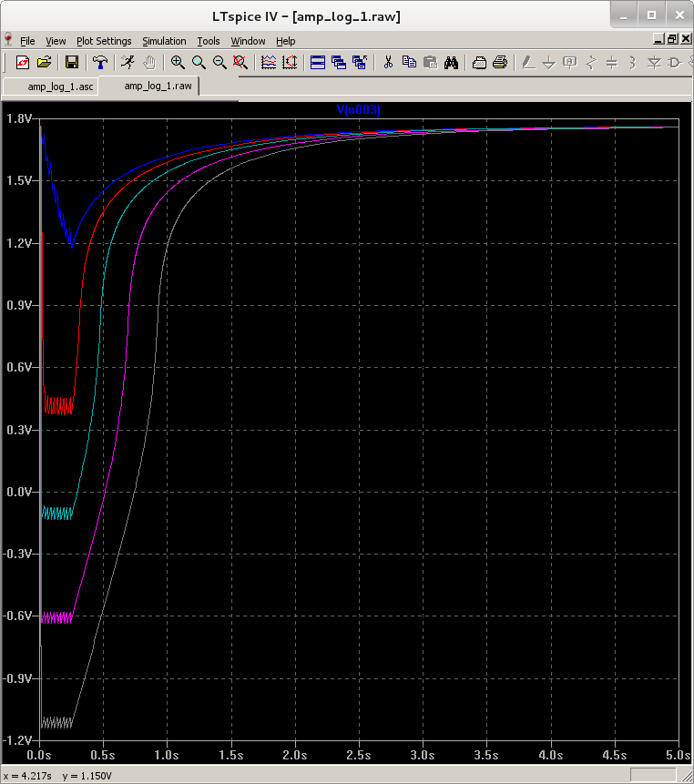Viewport: 694px width, 784px height.
Task: Click the Run simulation icon
Action: point(128,63)
